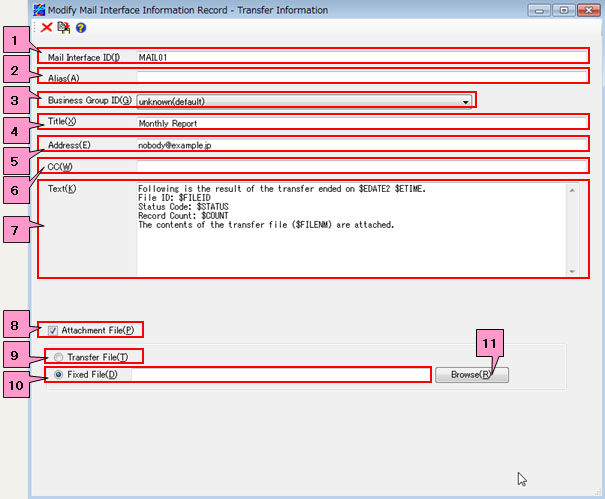
Task: Minimize the Modify Mail Interface window
Action: (x=543, y=10)
